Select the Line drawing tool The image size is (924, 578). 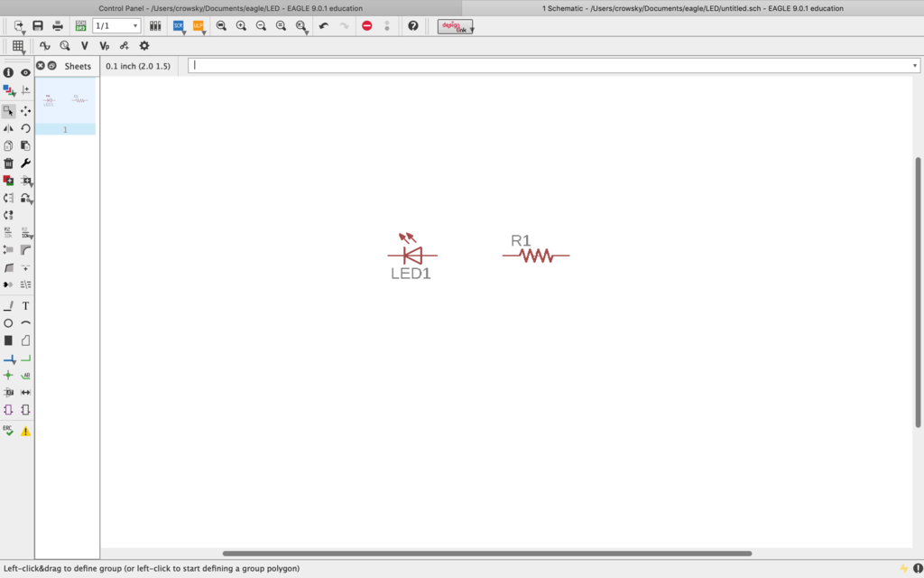tap(8, 305)
